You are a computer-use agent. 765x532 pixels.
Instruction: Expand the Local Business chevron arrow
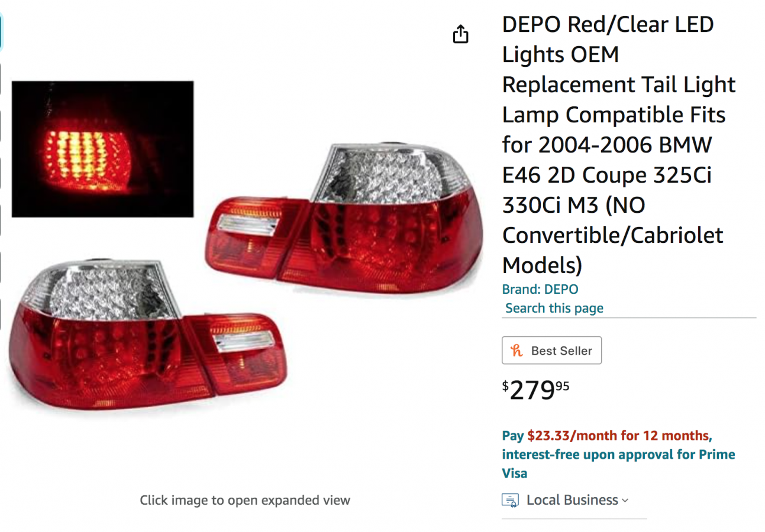(x=625, y=501)
